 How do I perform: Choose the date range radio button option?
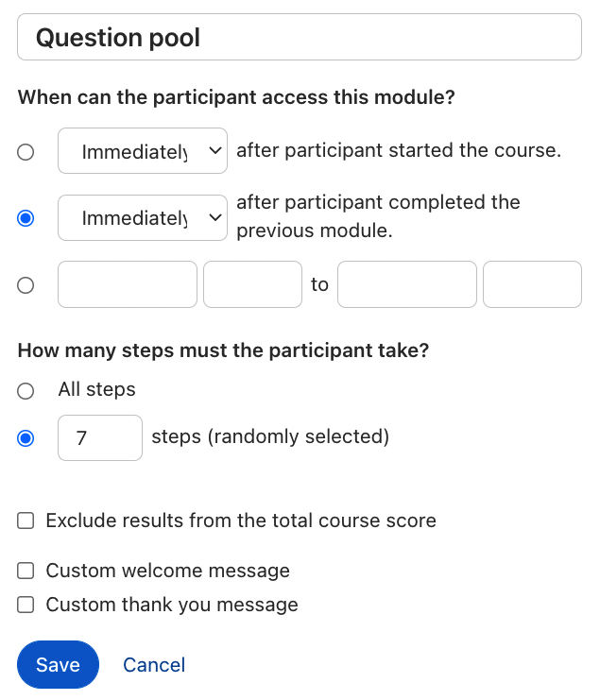(x=26, y=284)
